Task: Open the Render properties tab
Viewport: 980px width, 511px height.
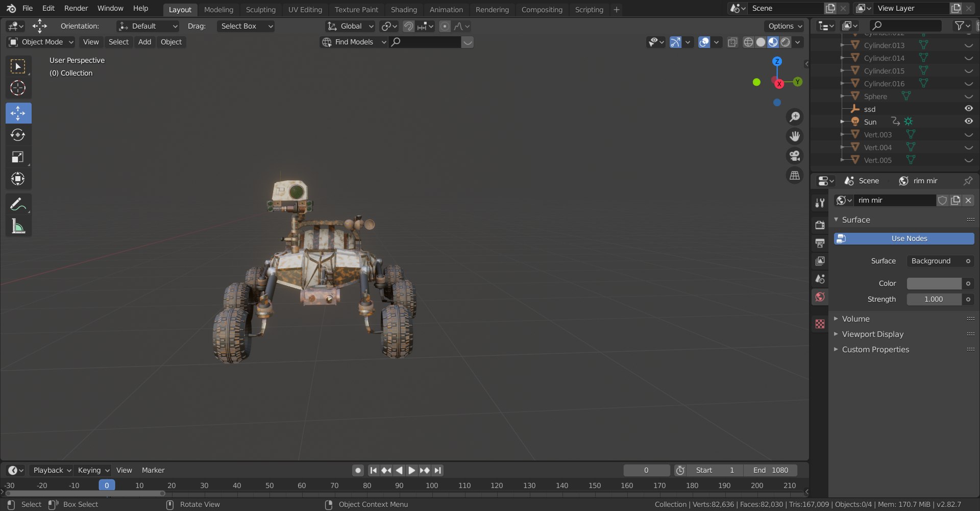Action: [x=820, y=225]
